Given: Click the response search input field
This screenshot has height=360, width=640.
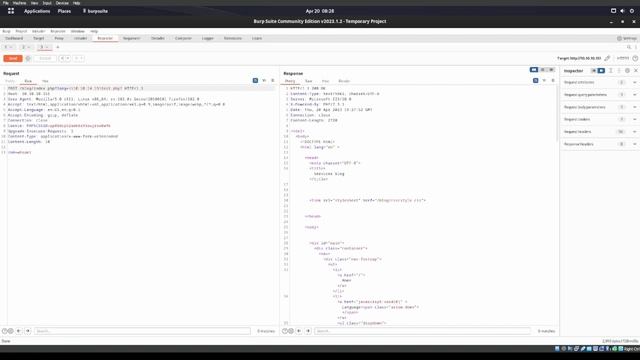Looking at the screenshot, I should (x=422, y=331).
